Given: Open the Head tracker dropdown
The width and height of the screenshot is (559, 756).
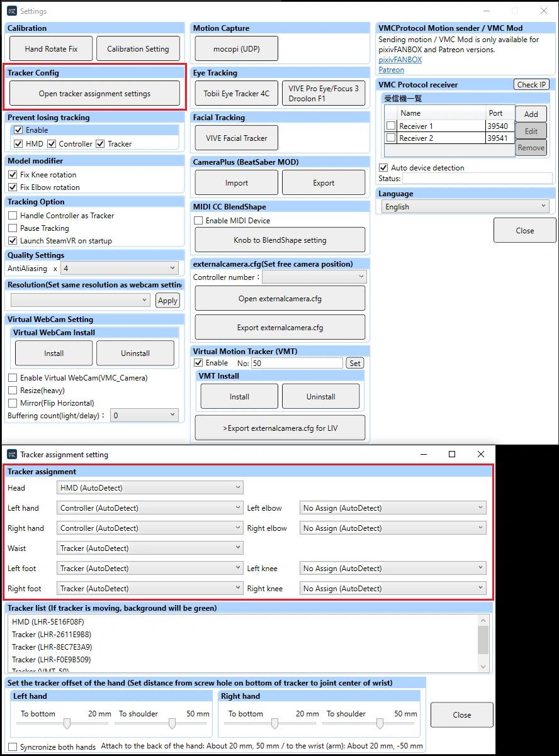Looking at the screenshot, I should pyautogui.click(x=150, y=487).
